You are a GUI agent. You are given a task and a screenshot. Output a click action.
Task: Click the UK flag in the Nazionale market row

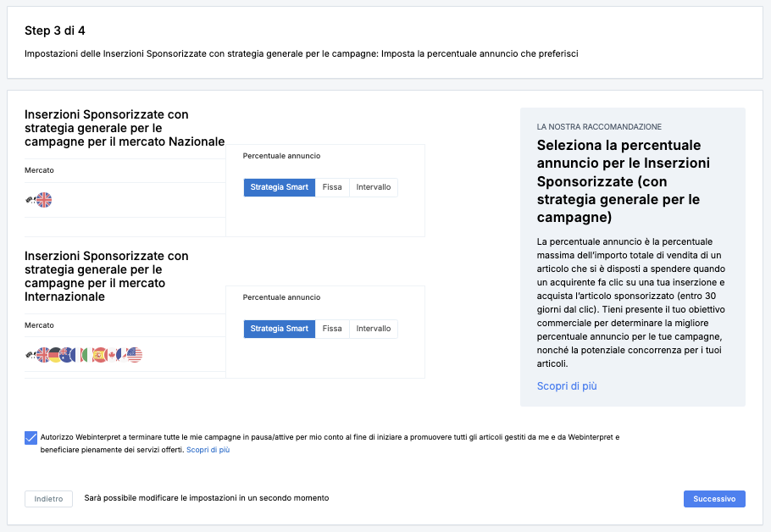pos(44,200)
